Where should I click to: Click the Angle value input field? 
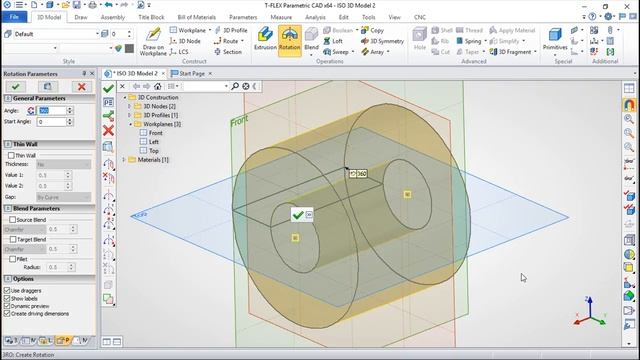pos(51,111)
